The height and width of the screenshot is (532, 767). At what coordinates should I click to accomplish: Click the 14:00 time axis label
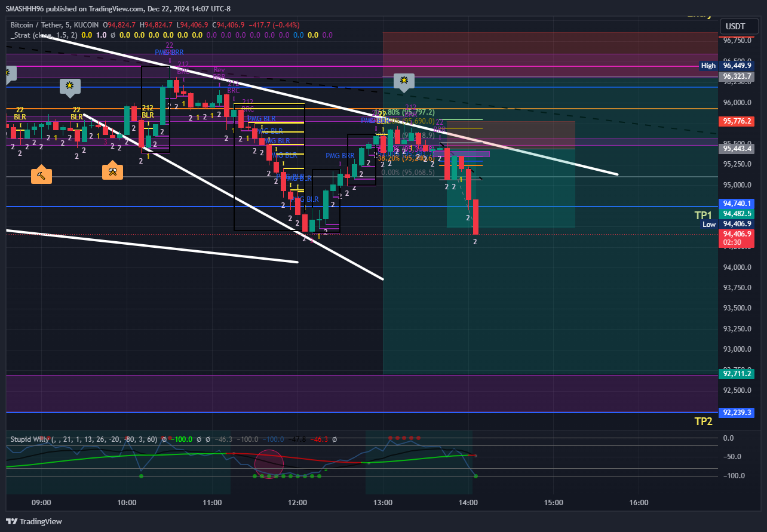(468, 503)
